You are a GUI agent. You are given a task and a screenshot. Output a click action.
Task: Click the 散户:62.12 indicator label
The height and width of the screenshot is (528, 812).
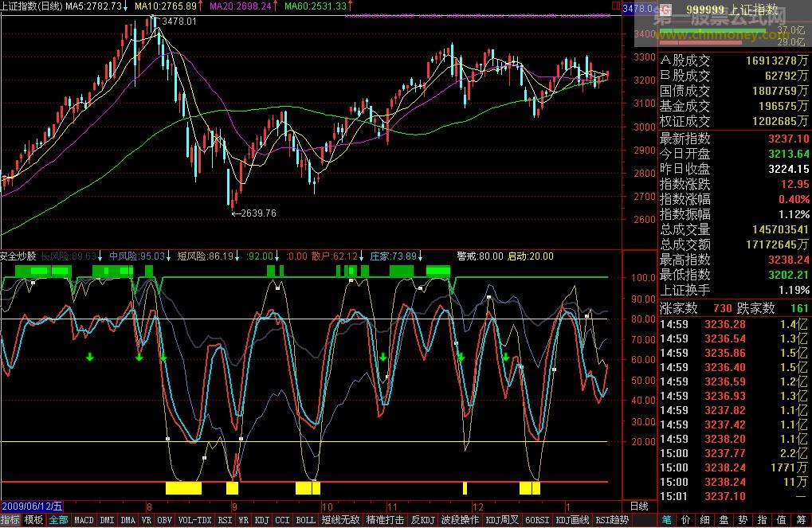(x=336, y=256)
